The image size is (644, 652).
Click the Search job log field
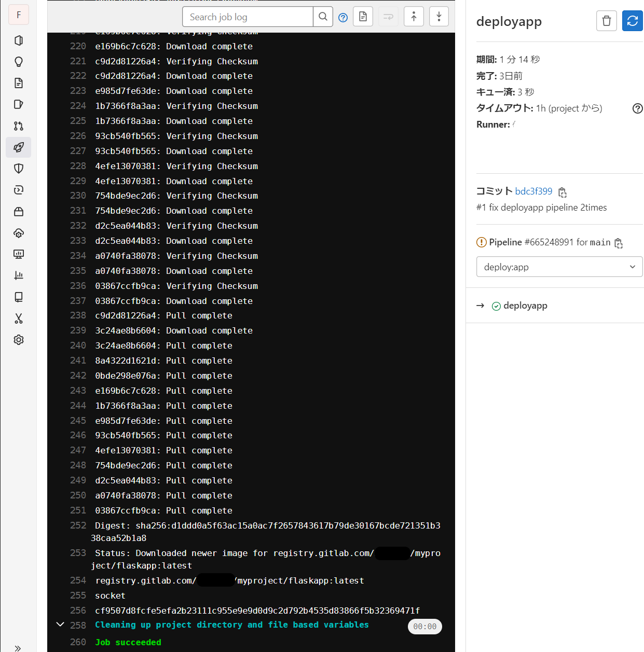pyautogui.click(x=248, y=17)
